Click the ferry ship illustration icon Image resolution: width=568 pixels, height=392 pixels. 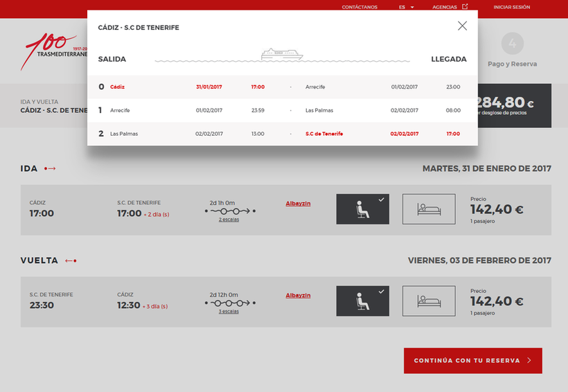click(282, 54)
